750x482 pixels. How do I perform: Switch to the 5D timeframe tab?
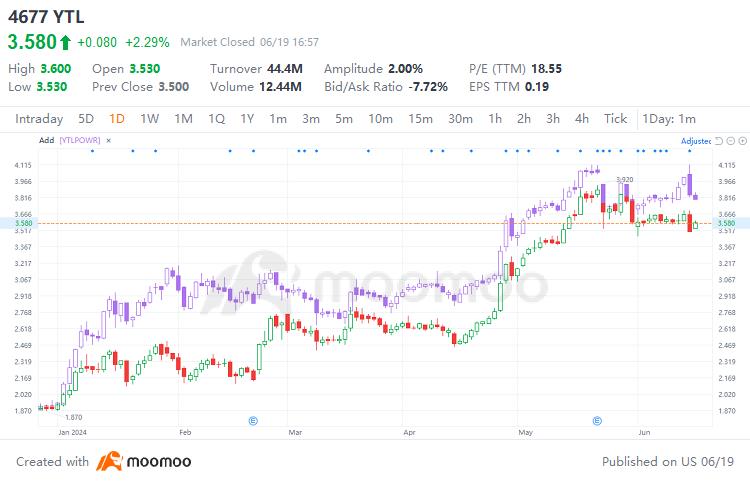[x=86, y=119]
